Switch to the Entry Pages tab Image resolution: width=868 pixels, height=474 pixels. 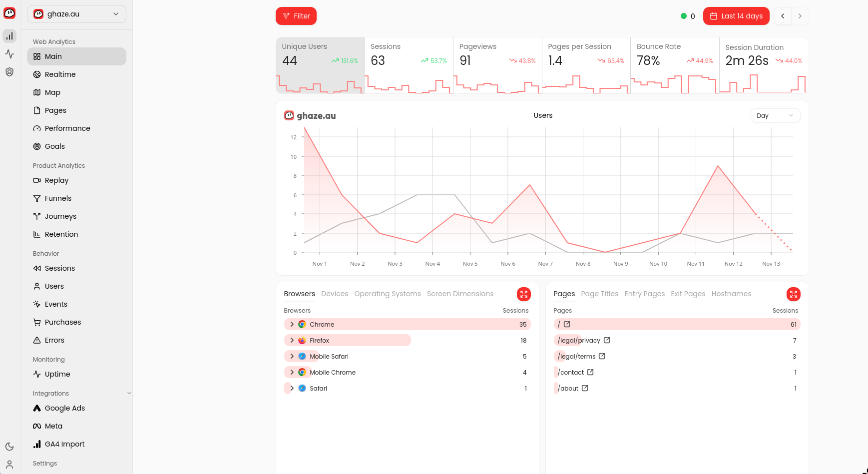click(644, 294)
